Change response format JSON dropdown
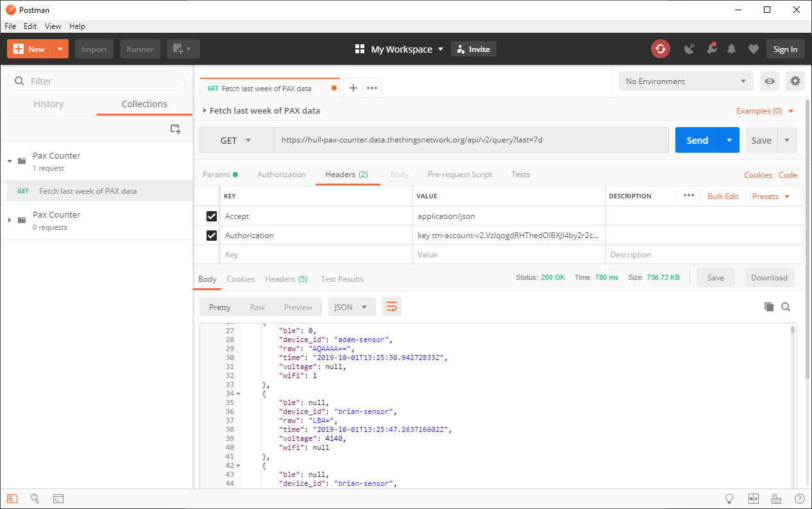This screenshot has width=812, height=509. point(352,307)
